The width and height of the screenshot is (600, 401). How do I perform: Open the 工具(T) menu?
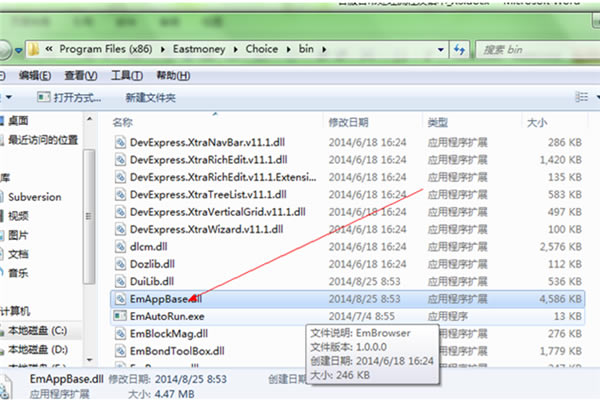127,76
